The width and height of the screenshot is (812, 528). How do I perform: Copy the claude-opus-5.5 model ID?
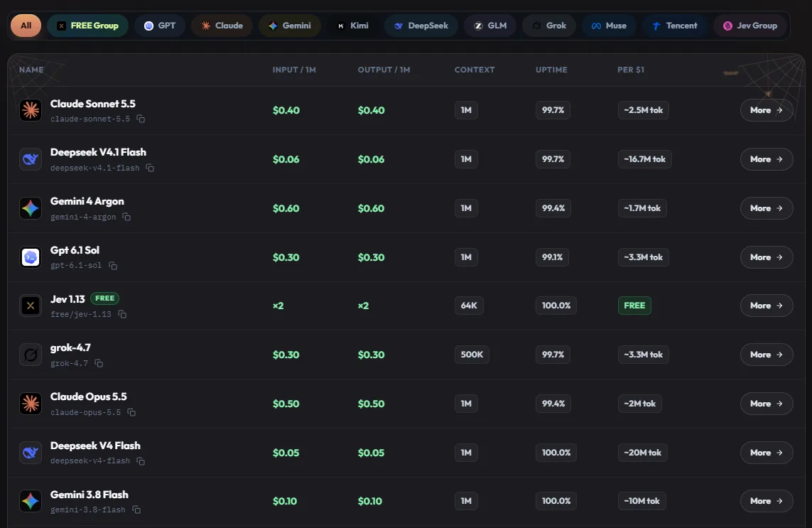pyautogui.click(x=131, y=412)
